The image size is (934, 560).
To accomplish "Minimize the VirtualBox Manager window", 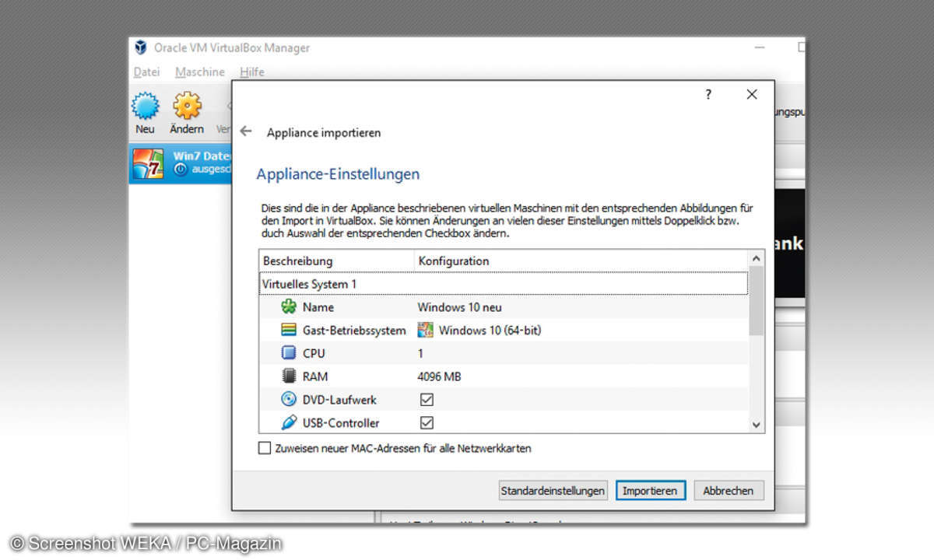I will [x=758, y=47].
